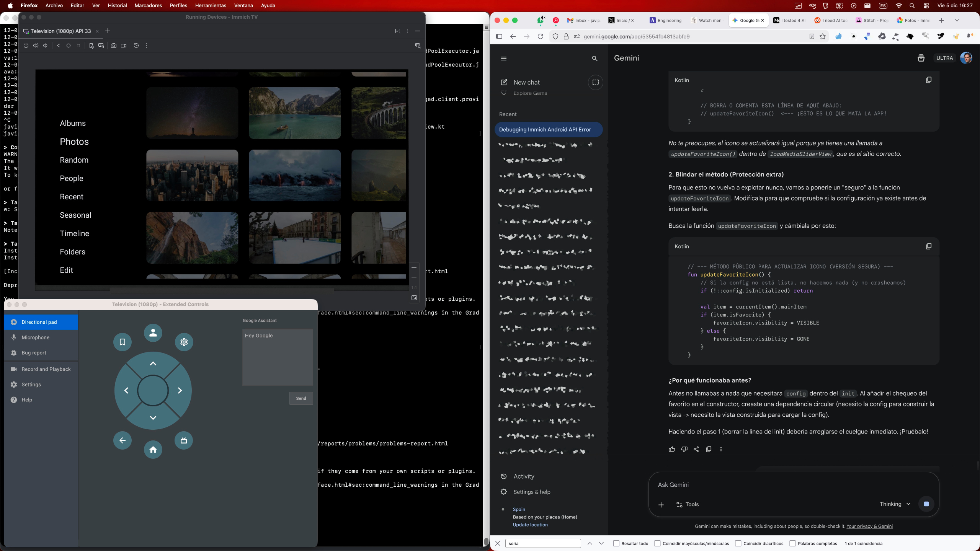
Task: Click the settings gear on remote control
Action: coord(184,342)
